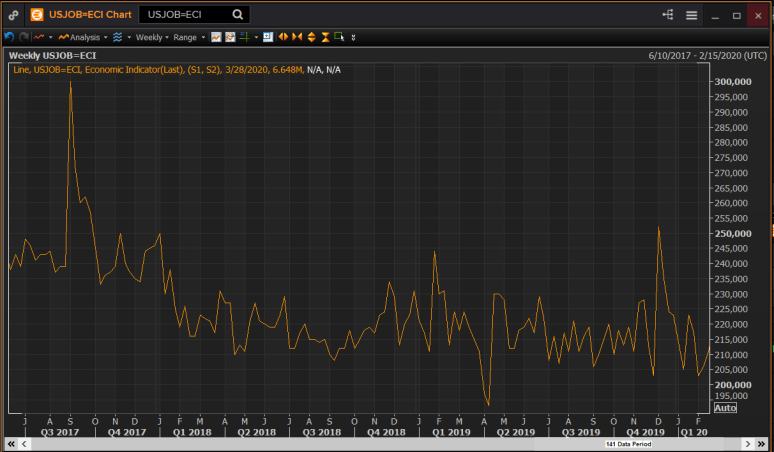This screenshot has height=452, width=774.
Task: Open the hamburger menu in title bar
Action: point(692,15)
